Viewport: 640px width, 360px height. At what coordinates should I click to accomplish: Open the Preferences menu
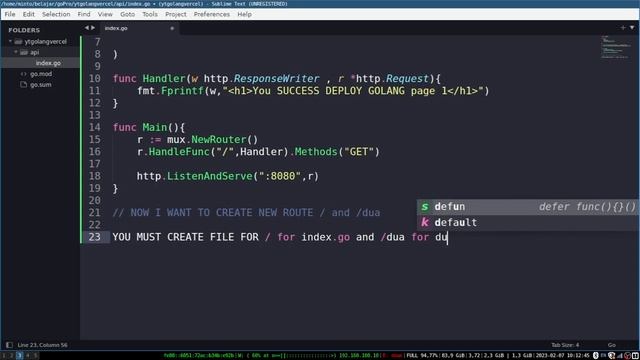(211, 14)
